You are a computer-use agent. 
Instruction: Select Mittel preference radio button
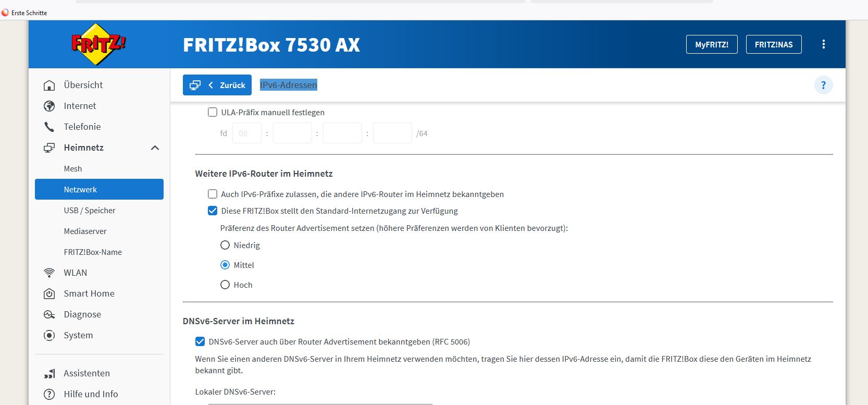tap(225, 265)
